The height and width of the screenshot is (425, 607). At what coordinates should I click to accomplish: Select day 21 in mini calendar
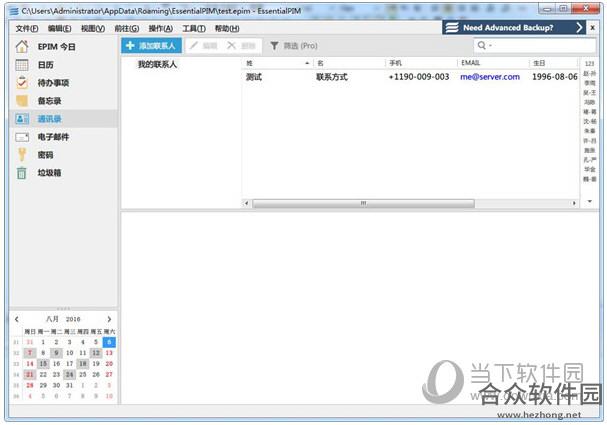click(x=30, y=375)
